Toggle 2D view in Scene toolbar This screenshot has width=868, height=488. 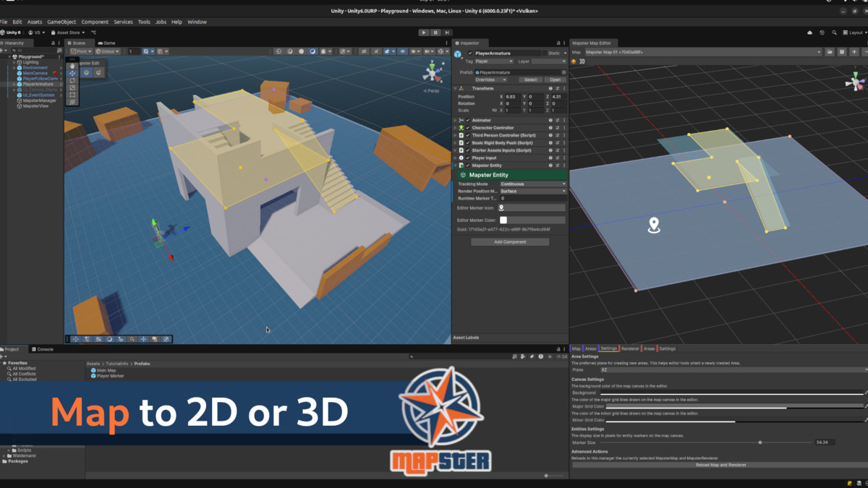click(364, 51)
